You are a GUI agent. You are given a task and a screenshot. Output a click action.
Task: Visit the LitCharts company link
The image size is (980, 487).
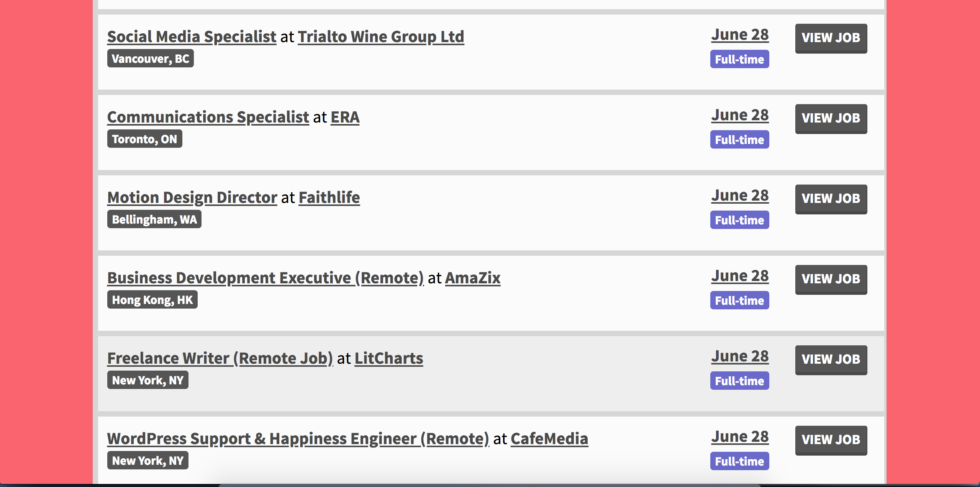tap(388, 358)
